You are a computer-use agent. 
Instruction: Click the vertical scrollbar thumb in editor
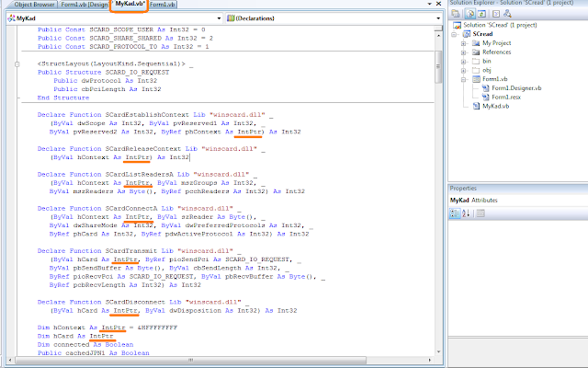tap(438, 67)
